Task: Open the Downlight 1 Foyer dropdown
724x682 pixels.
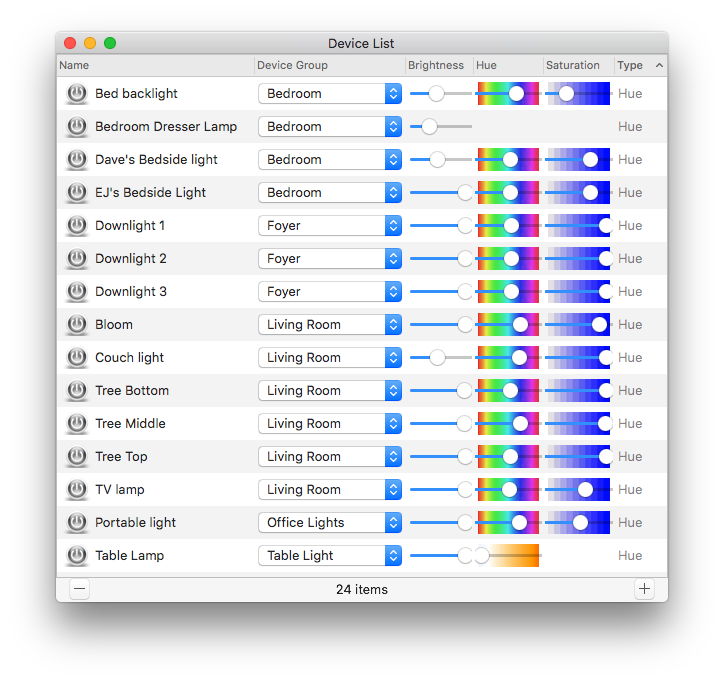Action: [330, 226]
